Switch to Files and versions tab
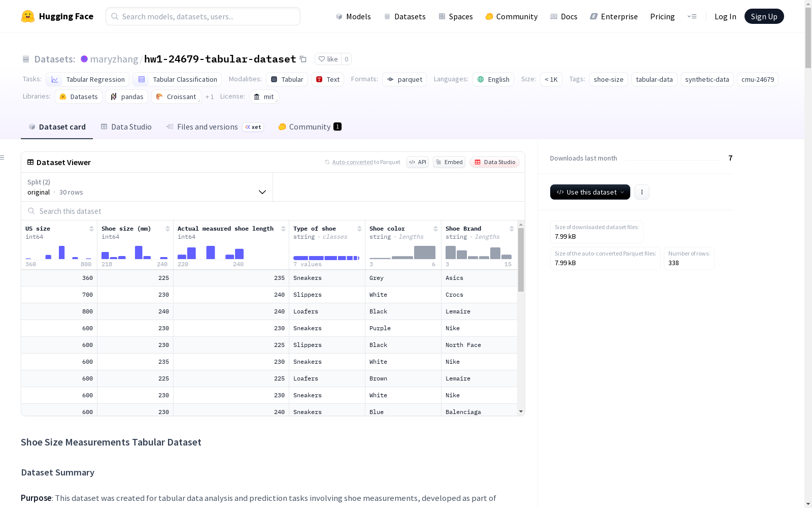 [x=215, y=127]
